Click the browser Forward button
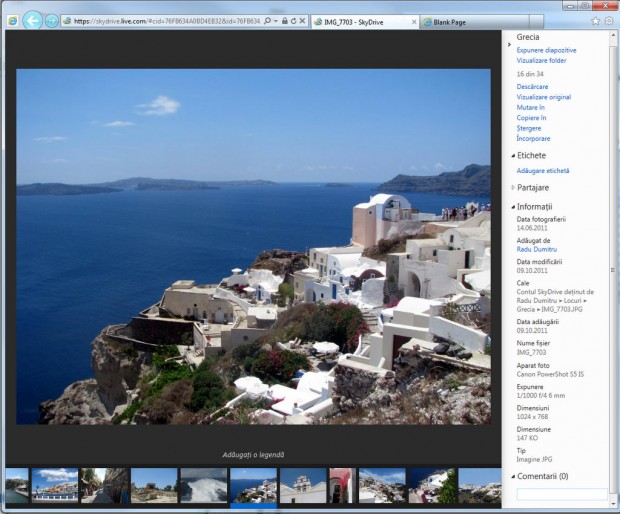The height and width of the screenshot is (514, 620). pos(52,20)
